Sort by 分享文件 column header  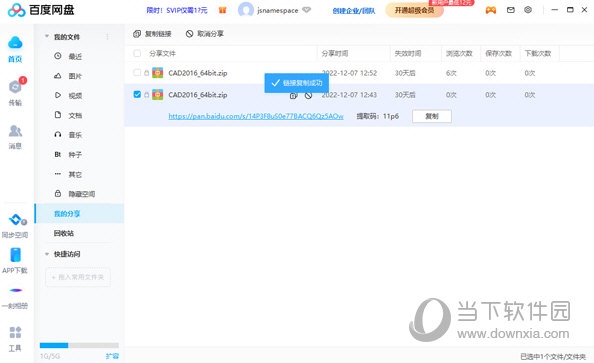[162, 53]
